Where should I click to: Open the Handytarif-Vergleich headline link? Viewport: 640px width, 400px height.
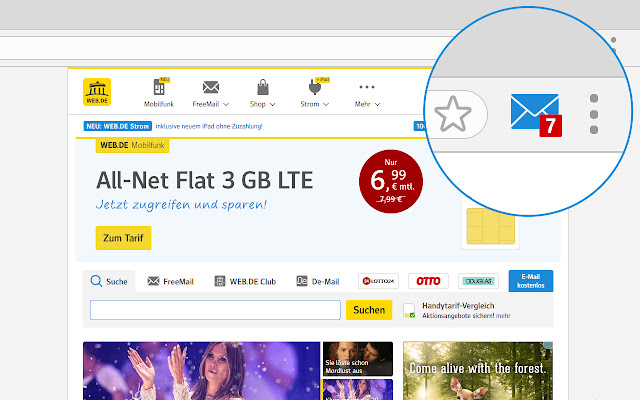(458, 306)
